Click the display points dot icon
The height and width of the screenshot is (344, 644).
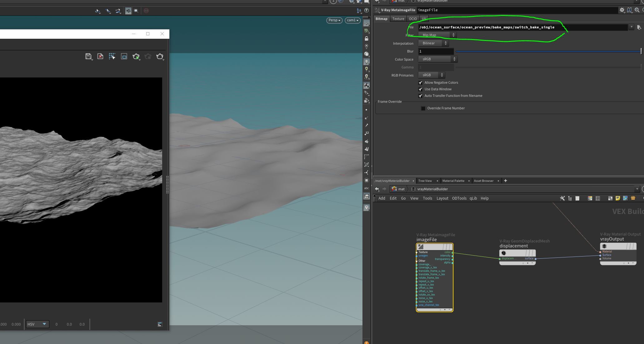click(367, 110)
